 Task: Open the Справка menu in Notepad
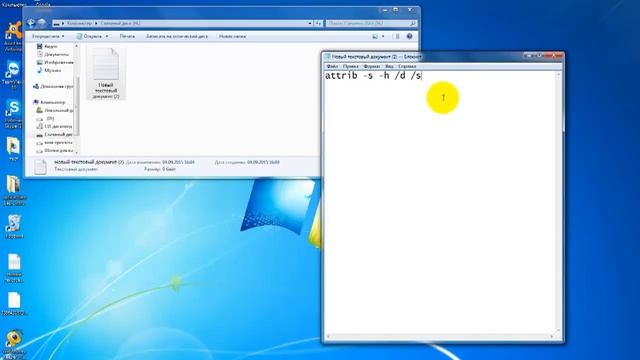407,66
